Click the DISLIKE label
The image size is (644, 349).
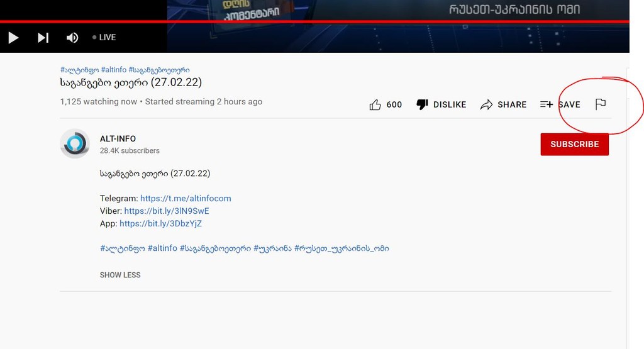(450, 104)
